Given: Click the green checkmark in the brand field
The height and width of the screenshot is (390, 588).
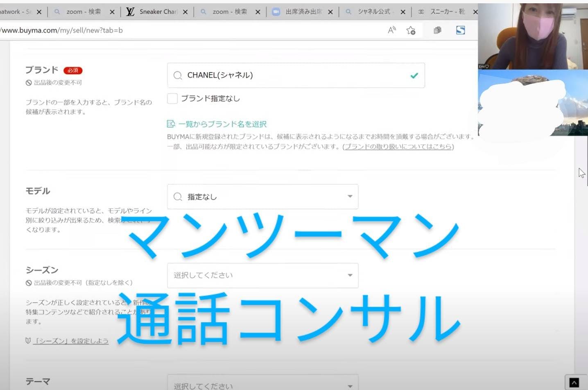Looking at the screenshot, I should [414, 75].
